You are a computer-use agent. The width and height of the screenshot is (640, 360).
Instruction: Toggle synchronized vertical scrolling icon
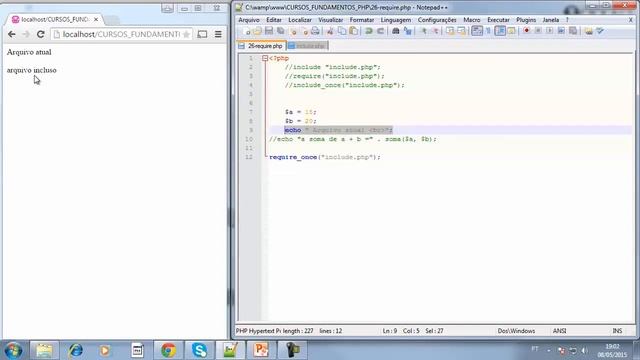pos(450,31)
